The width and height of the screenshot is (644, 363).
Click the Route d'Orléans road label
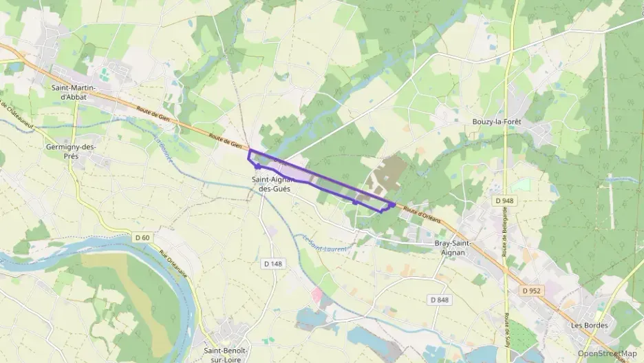pos(421,215)
